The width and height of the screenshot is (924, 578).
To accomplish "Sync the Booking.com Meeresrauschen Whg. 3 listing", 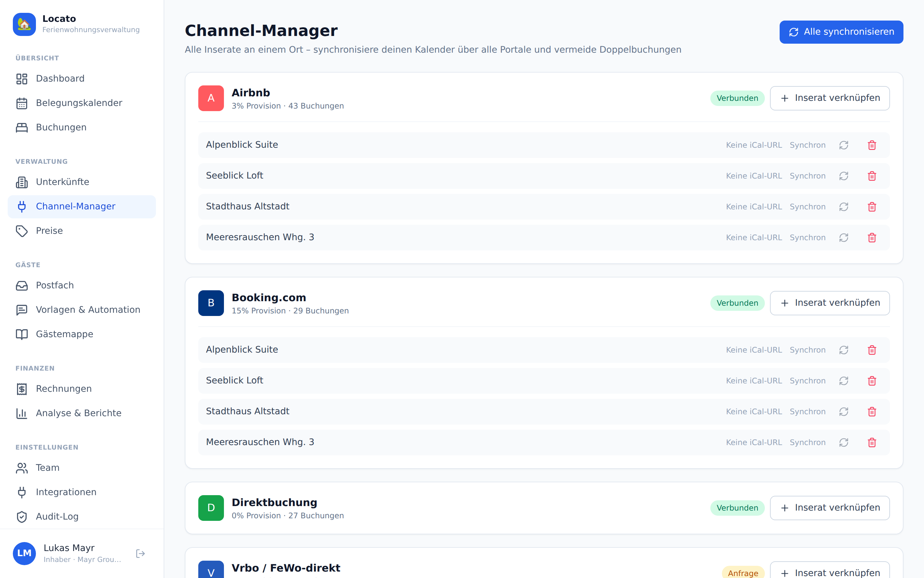I will tap(844, 443).
